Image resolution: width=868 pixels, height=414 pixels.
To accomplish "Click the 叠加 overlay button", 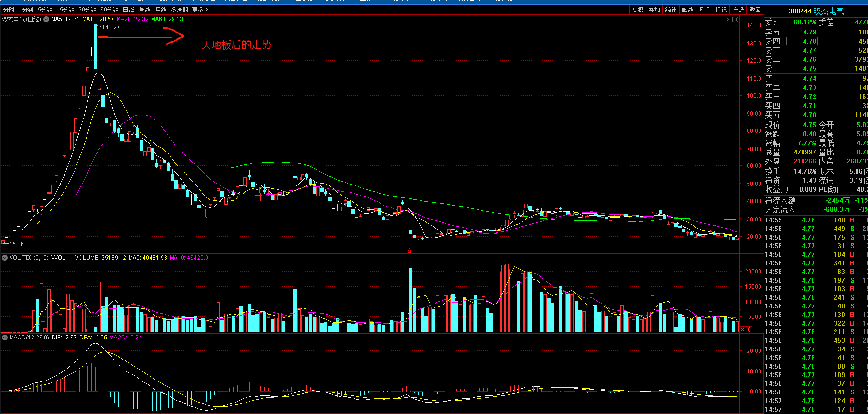I will (654, 10).
